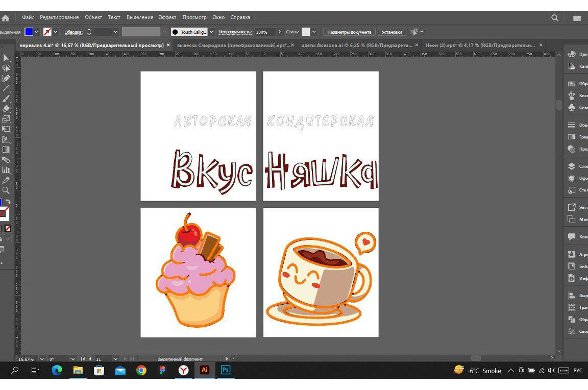Select the Zoom magnifier tool
This screenshot has height=390, width=588.
[6, 190]
